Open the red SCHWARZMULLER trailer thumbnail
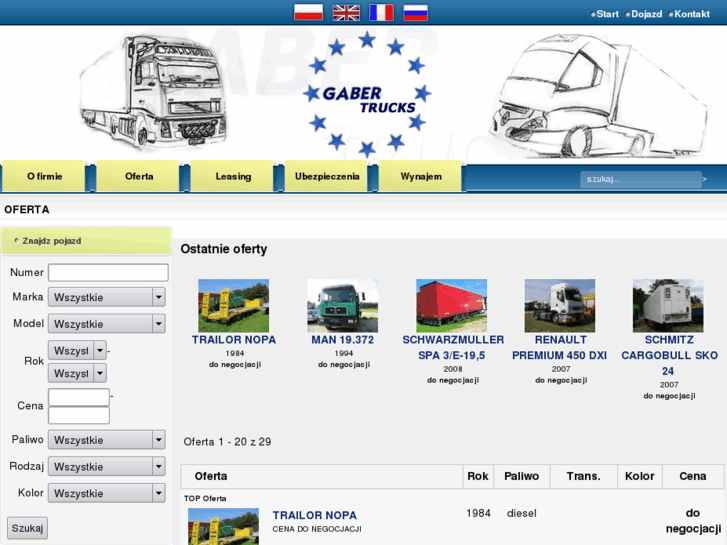The width and height of the screenshot is (727, 545). (x=452, y=306)
